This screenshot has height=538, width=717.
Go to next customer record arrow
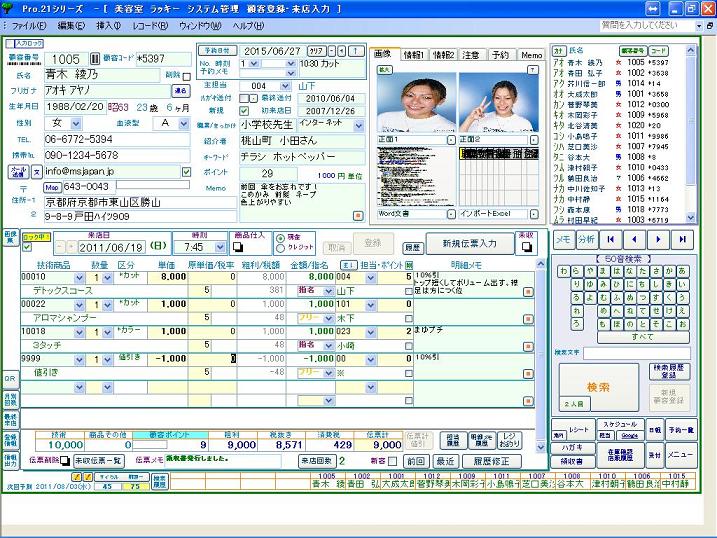(x=658, y=239)
